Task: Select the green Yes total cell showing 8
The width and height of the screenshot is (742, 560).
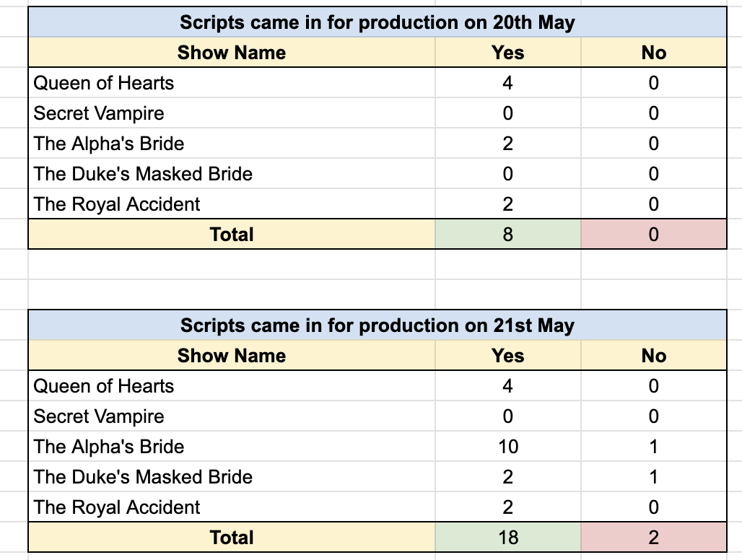Action: point(507,234)
